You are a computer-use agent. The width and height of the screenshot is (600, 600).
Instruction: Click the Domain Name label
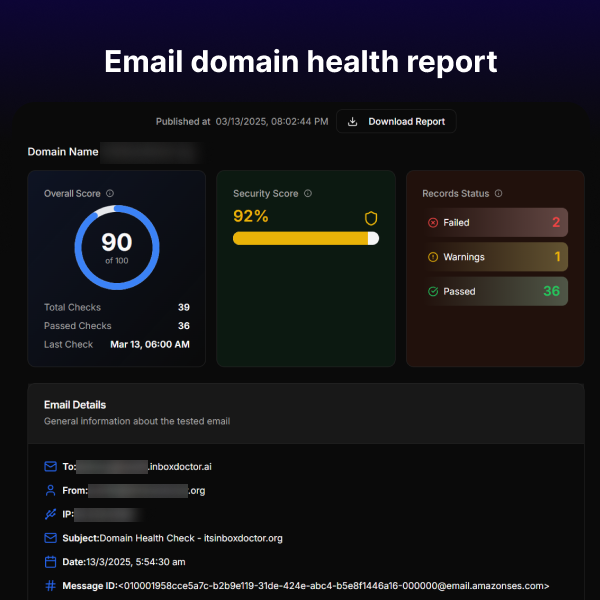coord(63,152)
